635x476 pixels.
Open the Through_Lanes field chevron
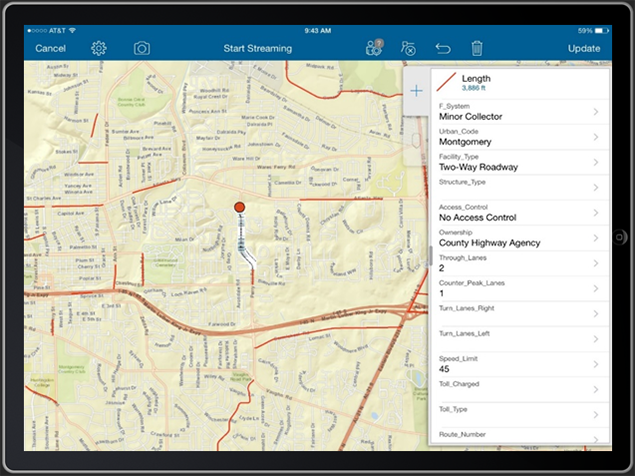click(596, 263)
